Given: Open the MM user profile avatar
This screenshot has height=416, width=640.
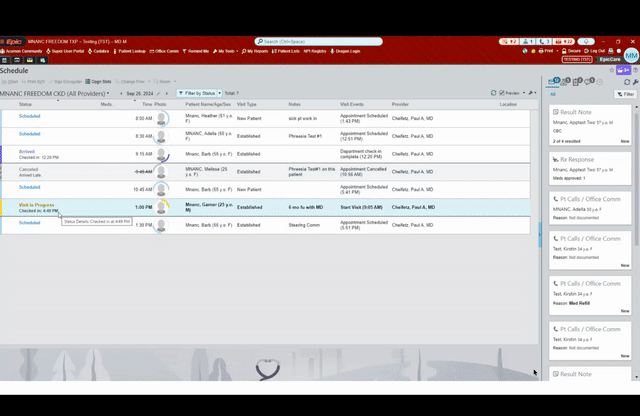Looking at the screenshot, I should pos(631,56).
